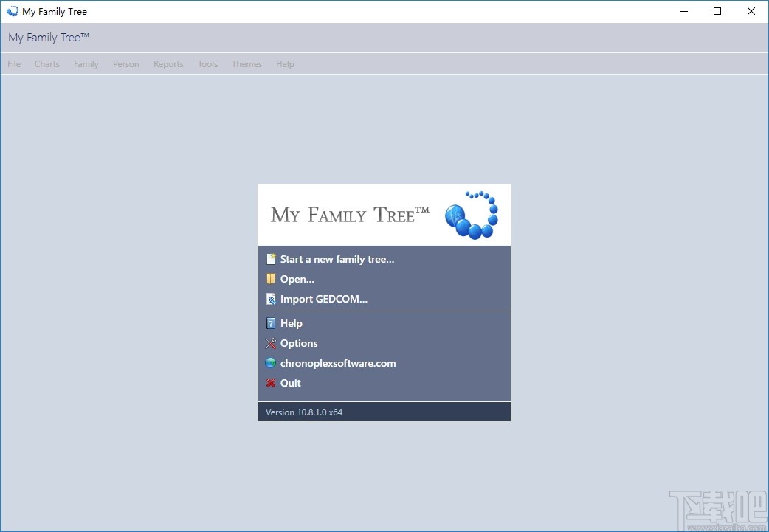Open Help from the start panel
This screenshot has width=769, height=532.
292,323
